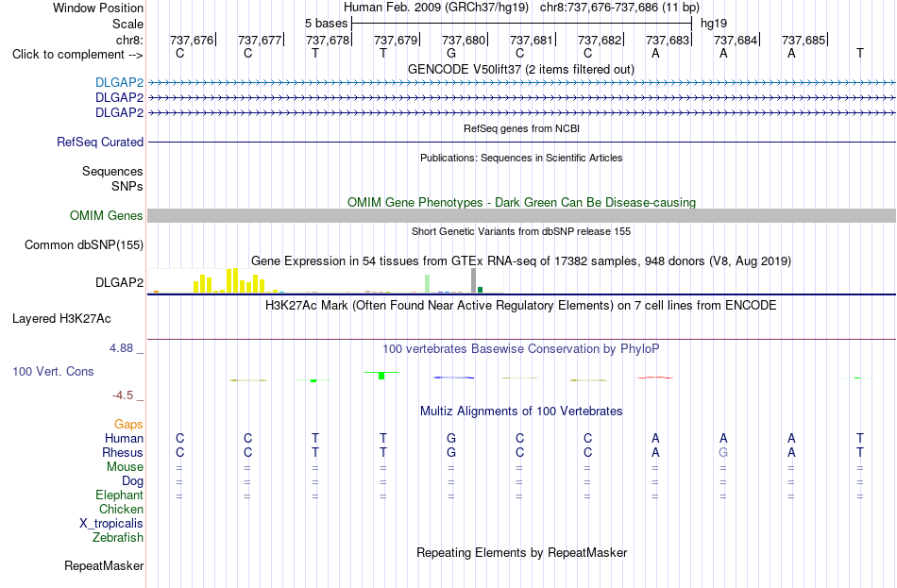Image resolution: width=897 pixels, height=588 pixels.
Task: Click the '5 bases' scale bar label
Action: (326, 24)
